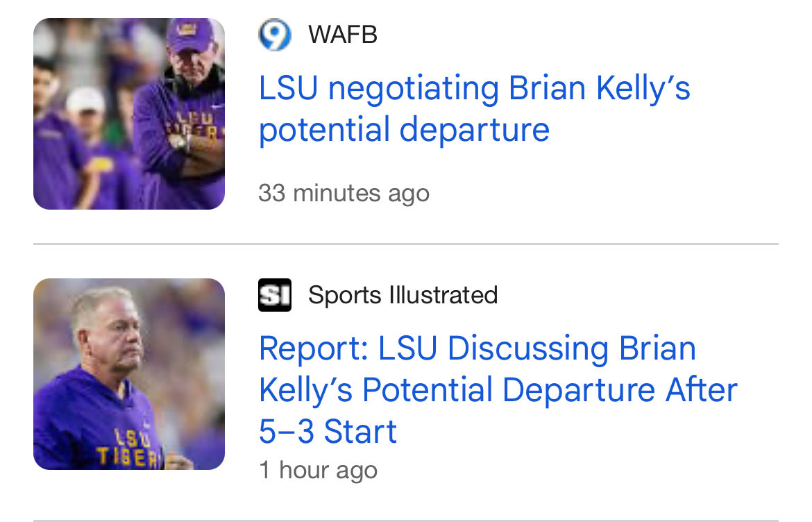The height and width of the screenshot is (522, 812).
Task: Click the '1 hour ago' timestamp
Action: click(318, 470)
